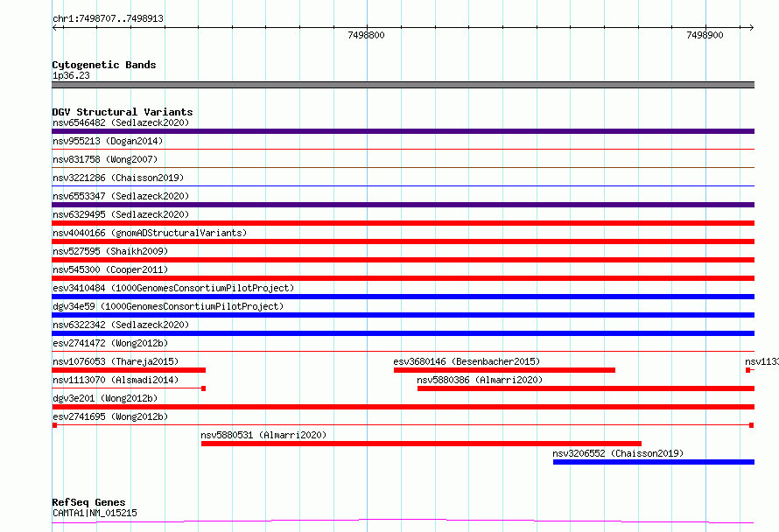Select the nsv6322342 (Sedlazeck2020) label
The image size is (779, 532).
pos(121,325)
